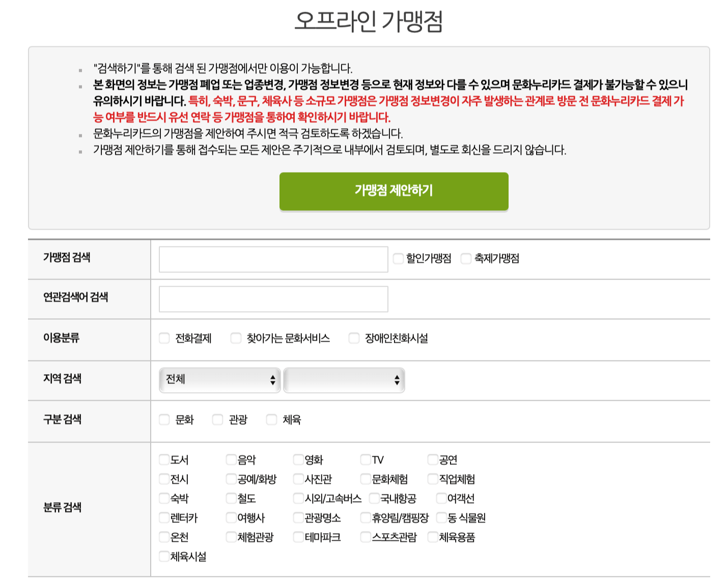Select the 문화 category checkbox
This screenshot has height=582, width=728.
coord(164,419)
